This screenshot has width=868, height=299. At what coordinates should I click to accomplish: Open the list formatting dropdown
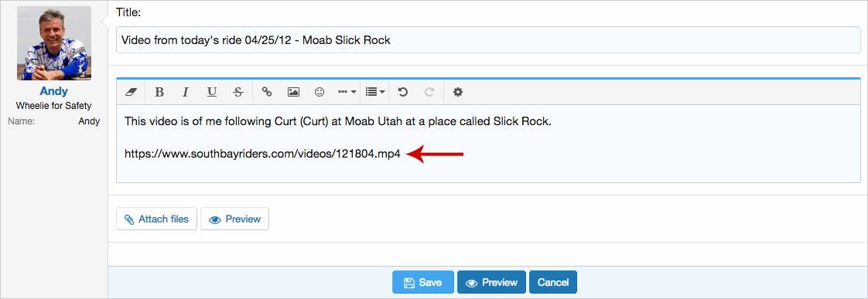point(375,92)
